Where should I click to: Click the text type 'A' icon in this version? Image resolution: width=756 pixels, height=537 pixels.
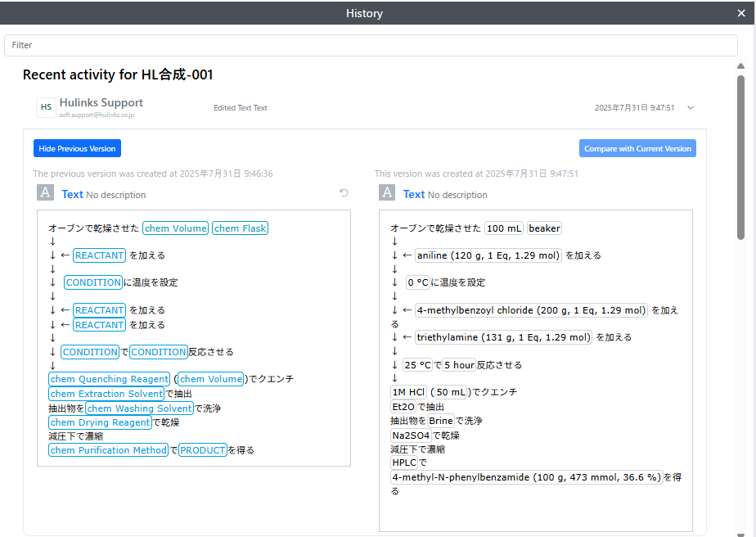[388, 193]
